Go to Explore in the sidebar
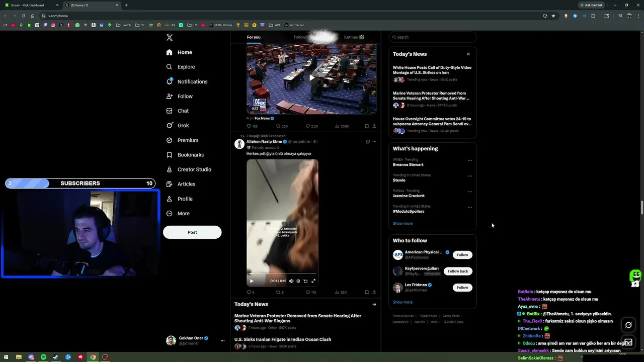 tap(181, 67)
